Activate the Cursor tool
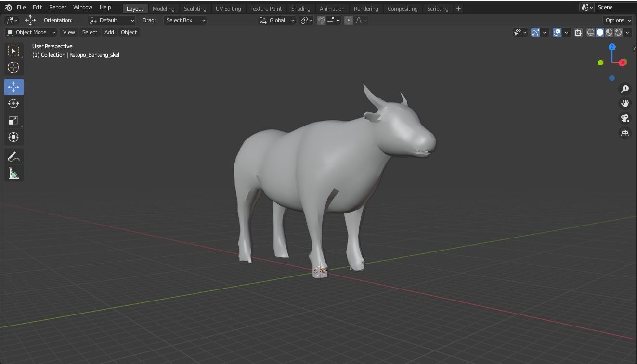637x364 pixels. pyautogui.click(x=13, y=67)
